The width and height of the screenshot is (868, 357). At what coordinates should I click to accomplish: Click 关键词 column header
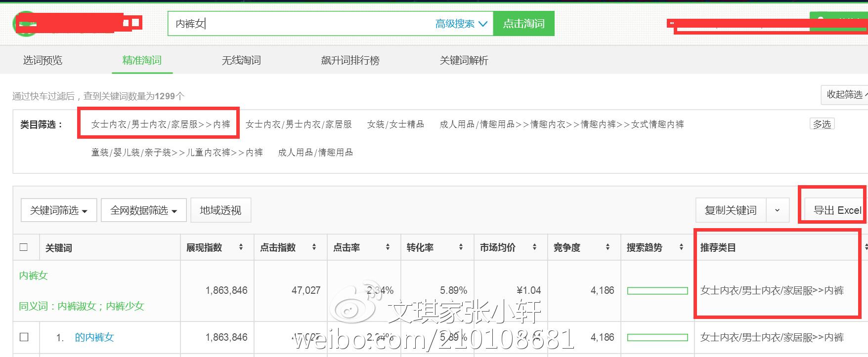pyautogui.click(x=59, y=247)
